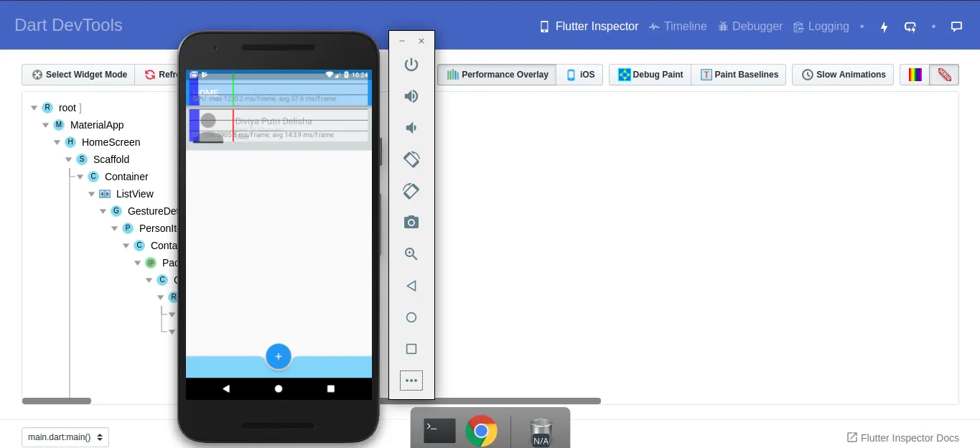Tap the Android Home circle button
Image resolution: width=980 pixels, height=448 pixels.
click(279, 388)
